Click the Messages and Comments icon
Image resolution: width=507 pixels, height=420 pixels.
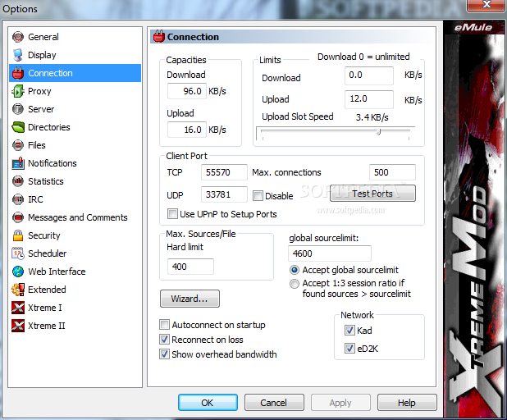tap(18, 217)
